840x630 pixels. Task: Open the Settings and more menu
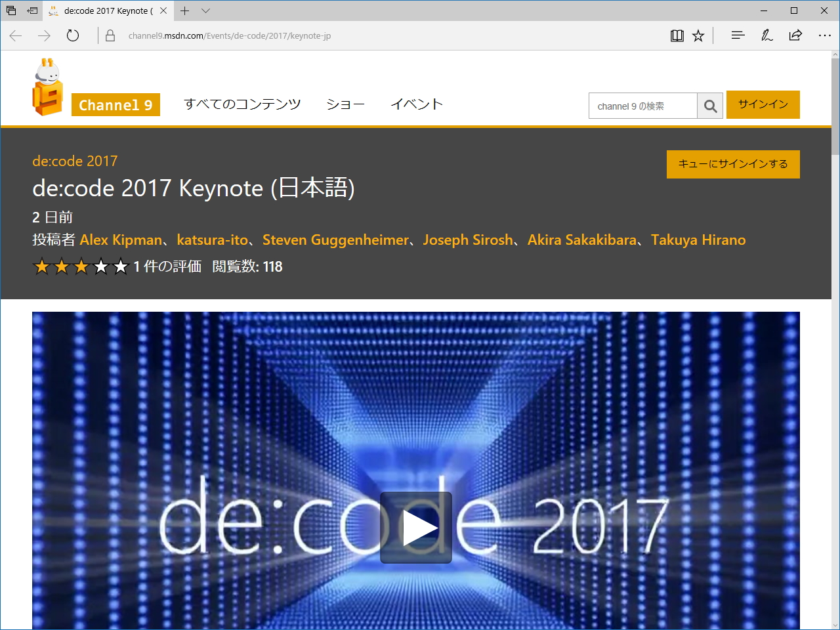[824, 35]
